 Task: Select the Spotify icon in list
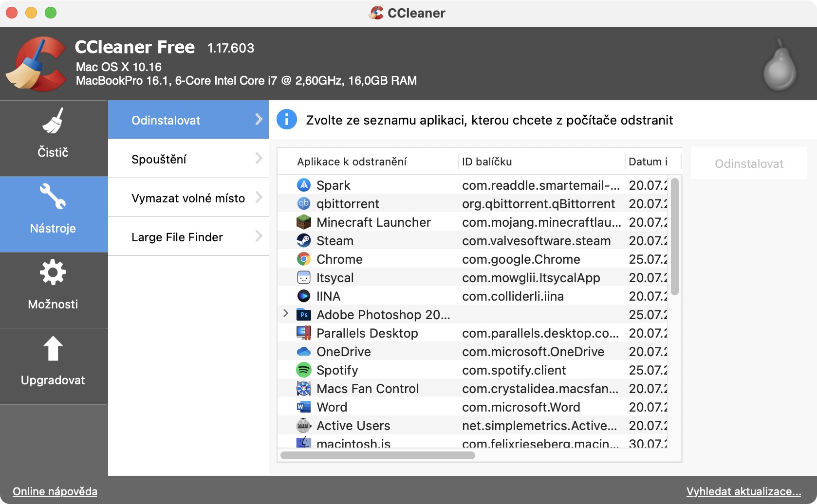click(x=304, y=370)
